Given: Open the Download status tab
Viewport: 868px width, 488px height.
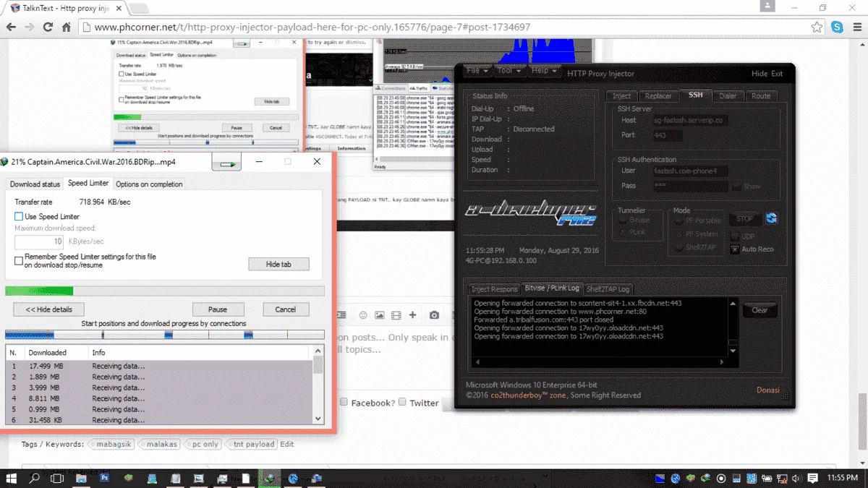Looking at the screenshot, I should pyautogui.click(x=35, y=184).
